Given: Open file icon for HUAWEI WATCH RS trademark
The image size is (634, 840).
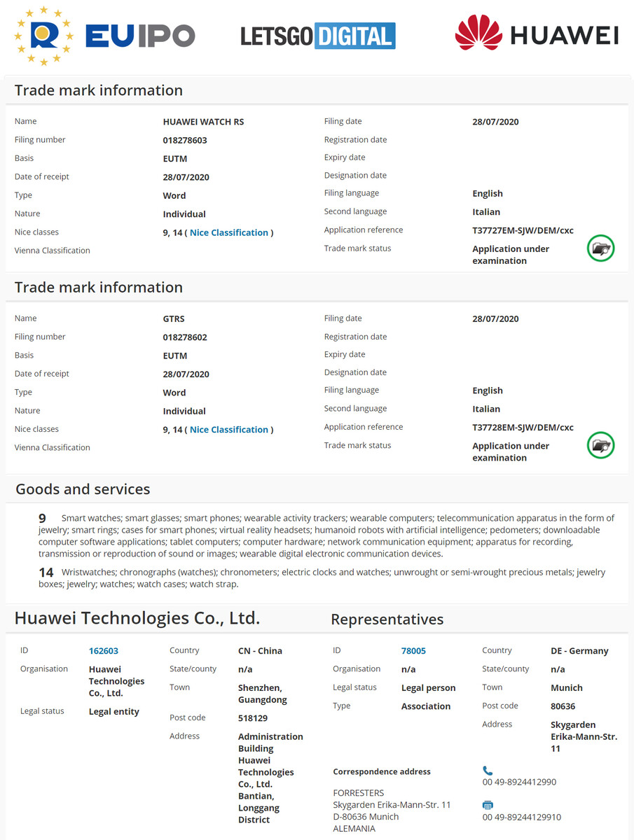Looking at the screenshot, I should pyautogui.click(x=600, y=248).
